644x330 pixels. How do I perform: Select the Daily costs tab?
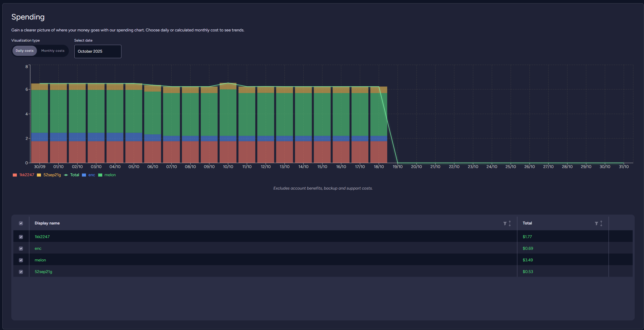tap(24, 51)
